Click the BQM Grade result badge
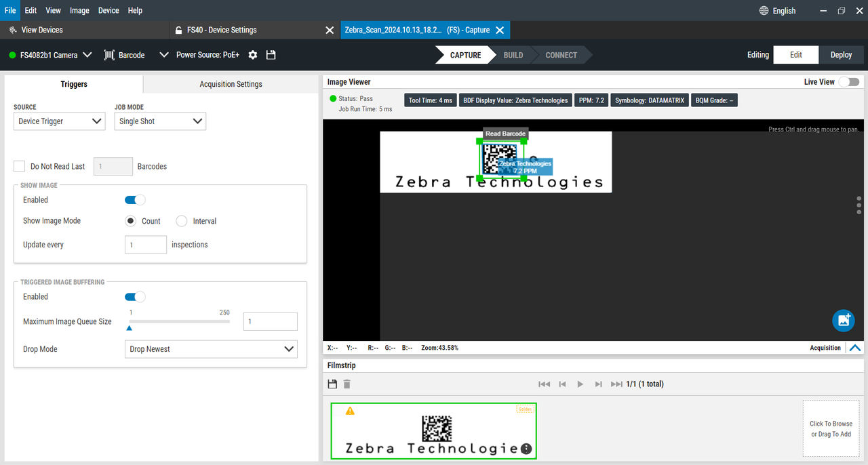The height and width of the screenshot is (465, 868). point(714,100)
